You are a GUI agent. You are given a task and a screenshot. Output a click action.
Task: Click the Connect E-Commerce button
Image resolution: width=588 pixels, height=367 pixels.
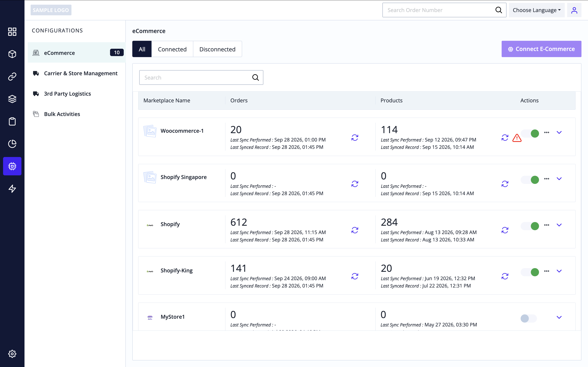click(x=541, y=49)
